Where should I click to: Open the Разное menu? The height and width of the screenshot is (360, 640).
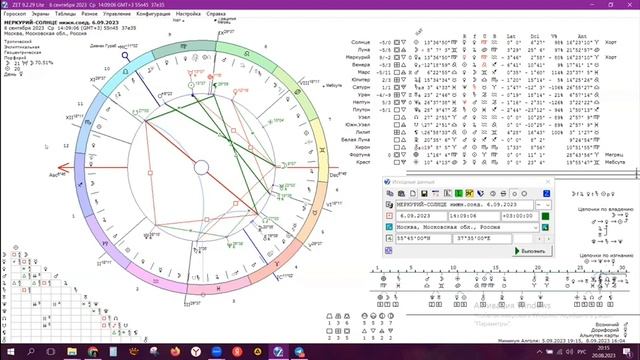click(89, 14)
